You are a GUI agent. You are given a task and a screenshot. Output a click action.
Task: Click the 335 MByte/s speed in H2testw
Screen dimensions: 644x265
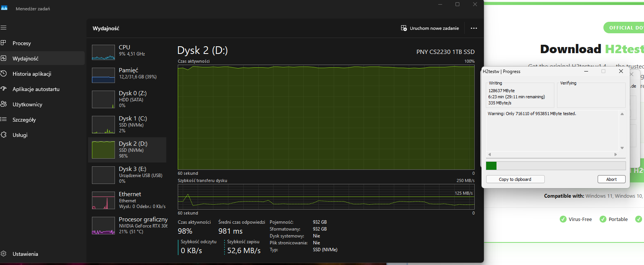click(500, 103)
